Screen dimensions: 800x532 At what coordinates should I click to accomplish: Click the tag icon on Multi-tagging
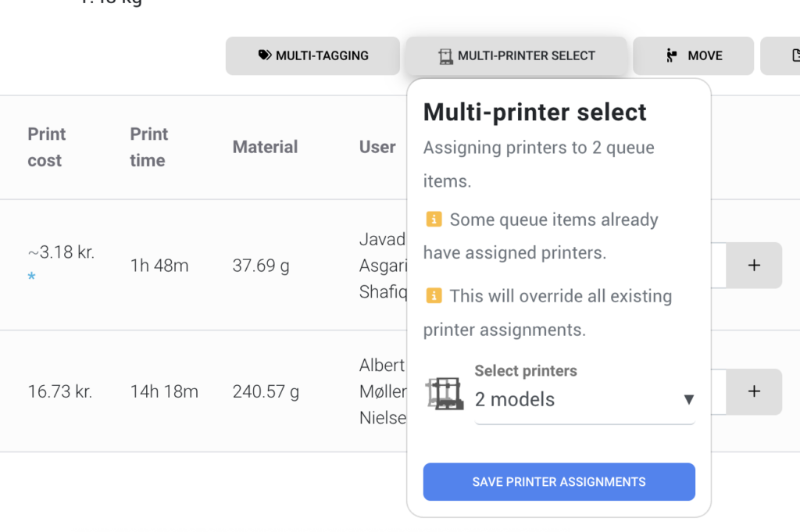264,55
